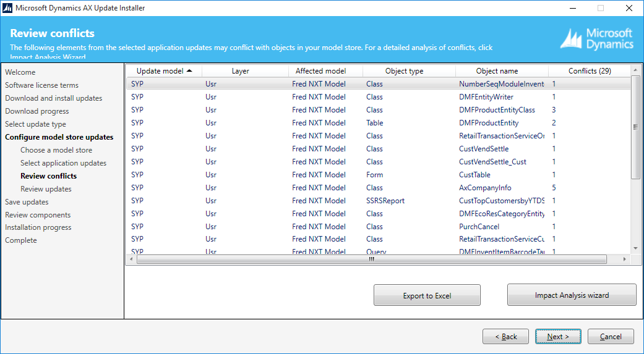The width and height of the screenshot is (644, 354).
Task: Click conflict count 5 for AxCompanyInfo
Action: click(x=554, y=187)
